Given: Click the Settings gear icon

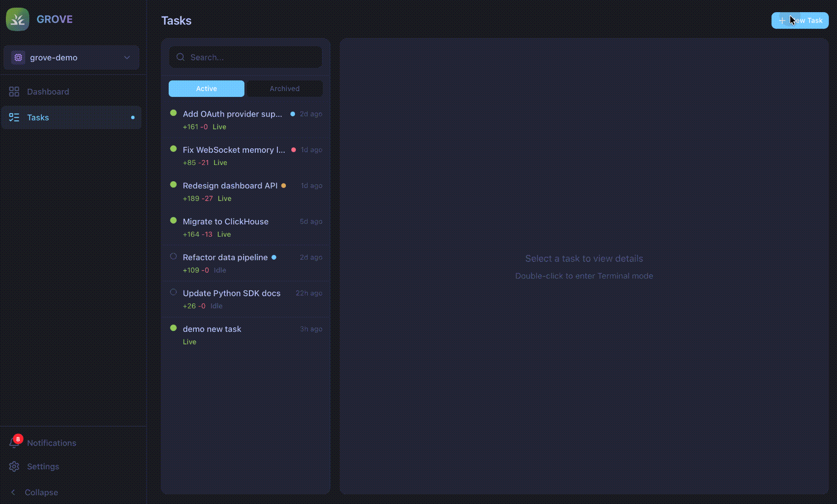Looking at the screenshot, I should pyautogui.click(x=14, y=467).
